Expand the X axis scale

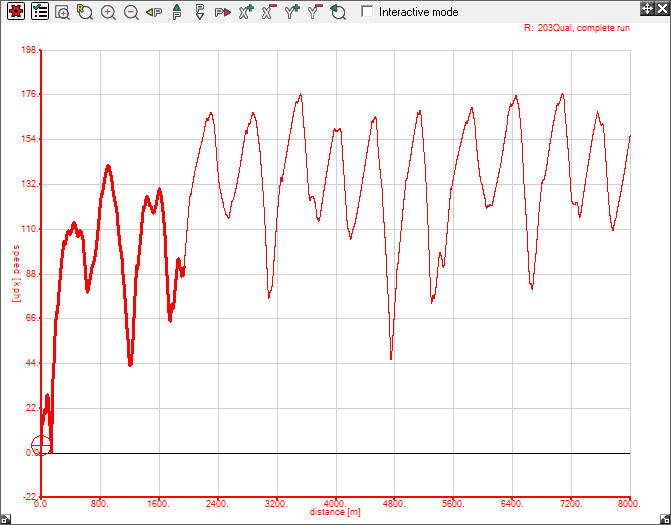(246, 12)
